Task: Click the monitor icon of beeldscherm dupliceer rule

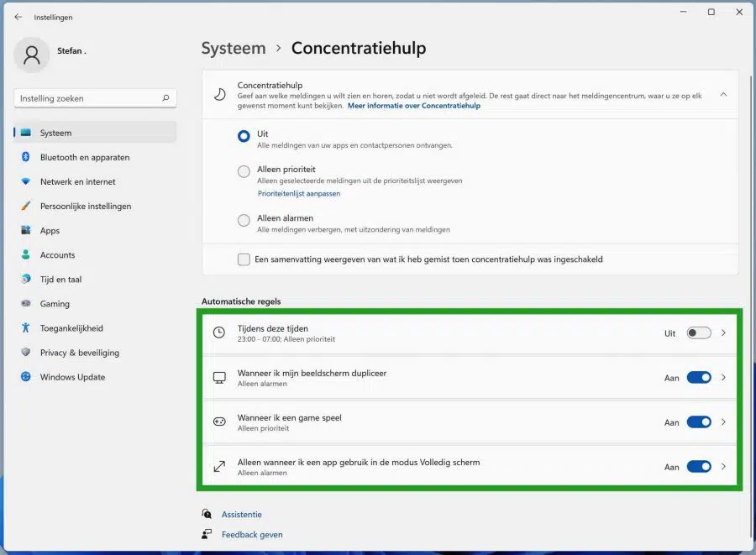Action: 219,378
